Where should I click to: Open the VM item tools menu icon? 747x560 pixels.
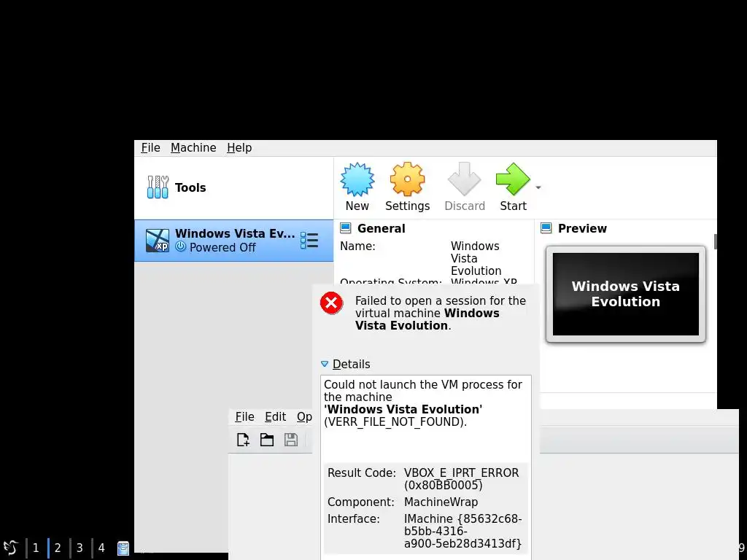[309, 241]
